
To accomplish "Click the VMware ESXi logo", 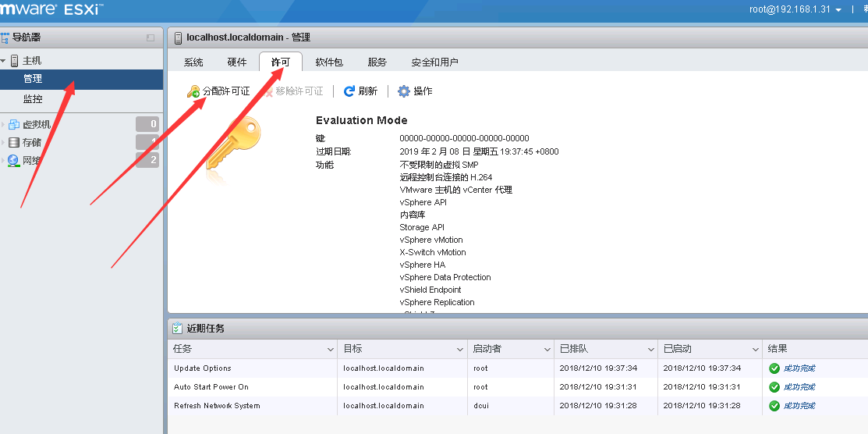I will click(x=51, y=9).
